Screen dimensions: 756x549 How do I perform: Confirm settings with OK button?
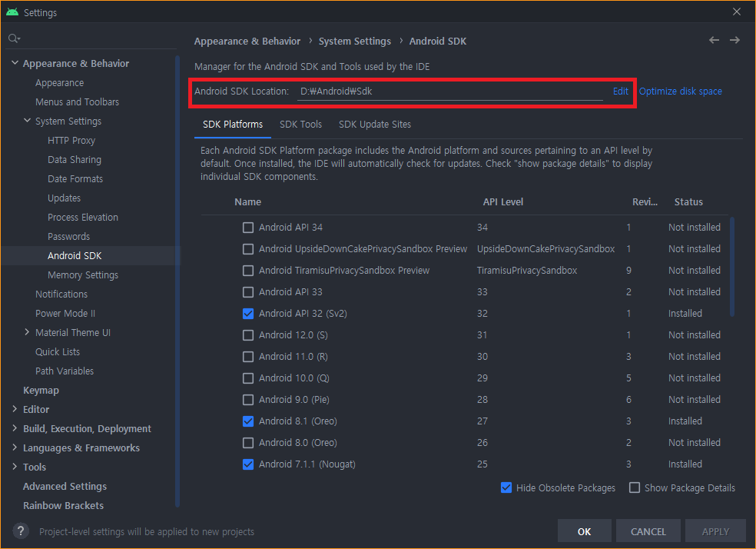585,531
